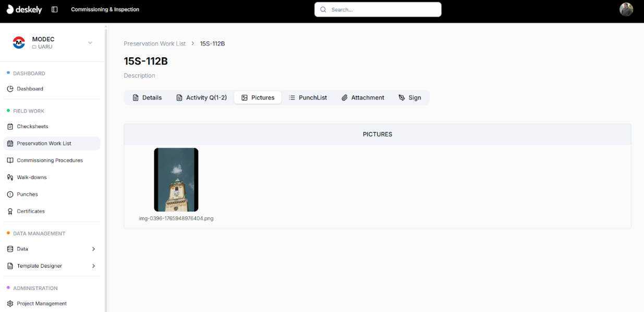Click the user avatar in top bar
This screenshot has width=644, height=312.
click(x=626, y=9)
